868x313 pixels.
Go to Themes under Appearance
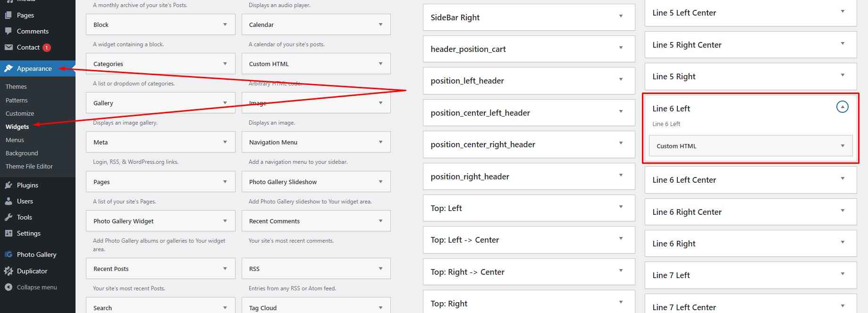16,87
